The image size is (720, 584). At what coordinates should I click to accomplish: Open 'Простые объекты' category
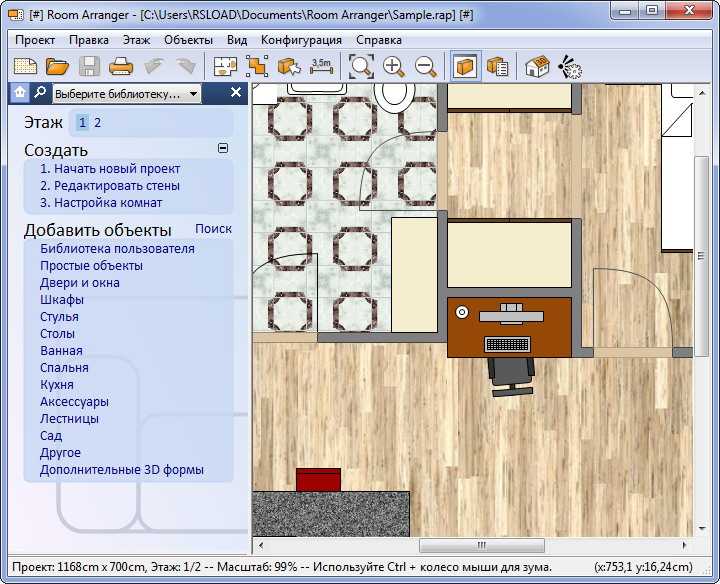[x=91, y=266]
